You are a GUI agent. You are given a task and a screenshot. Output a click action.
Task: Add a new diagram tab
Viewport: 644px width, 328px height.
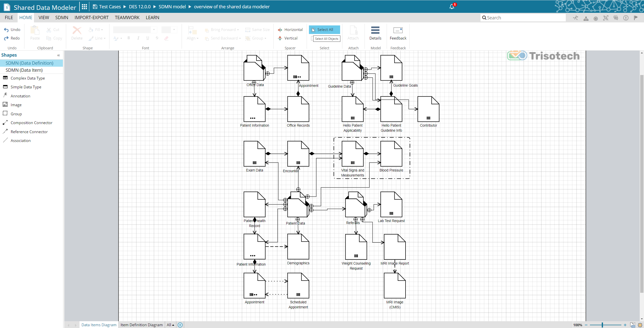click(x=180, y=325)
